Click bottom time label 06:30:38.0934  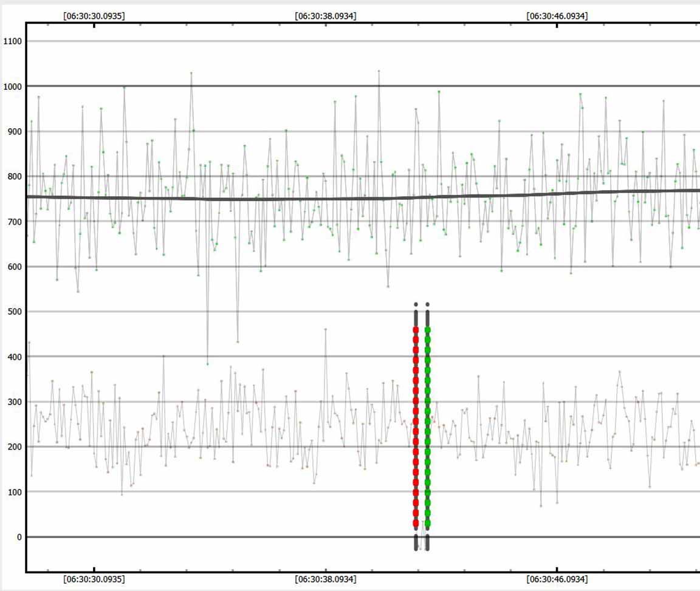coord(326,579)
